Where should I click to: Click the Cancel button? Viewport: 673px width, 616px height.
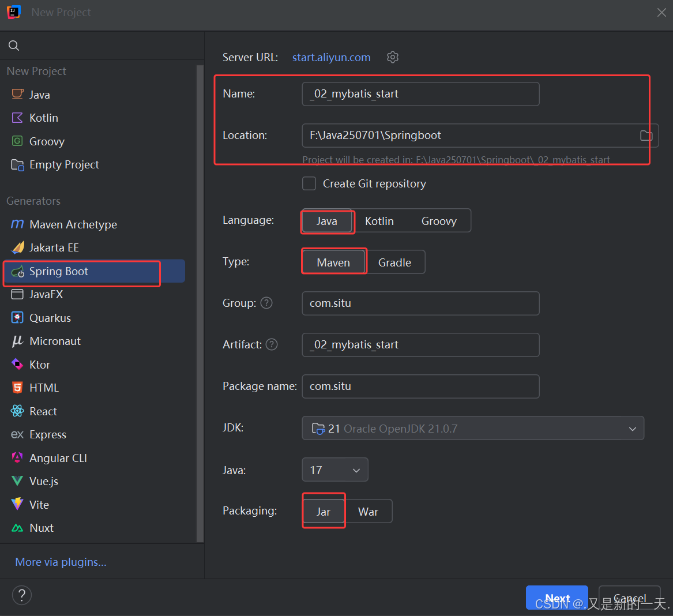click(630, 598)
